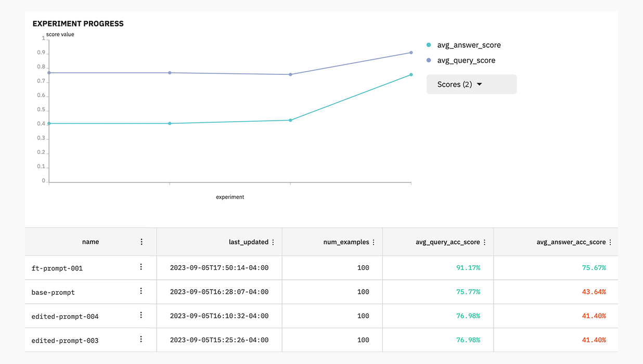Open kebab menu for edited-prompt-004 row

coord(141,315)
